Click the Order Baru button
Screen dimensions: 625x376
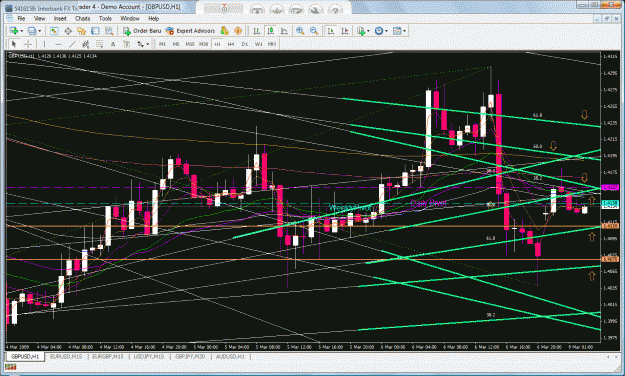(x=142, y=31)
